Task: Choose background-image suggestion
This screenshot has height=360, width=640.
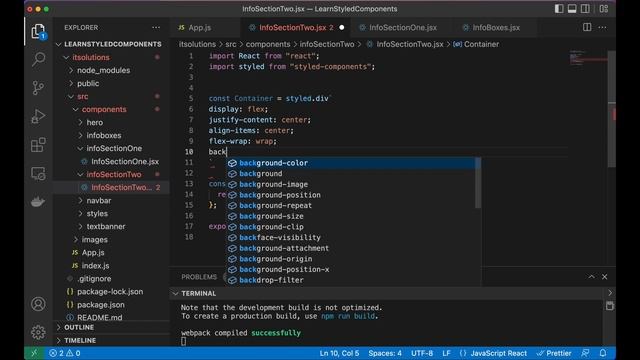Action: (x=351, y=184)
